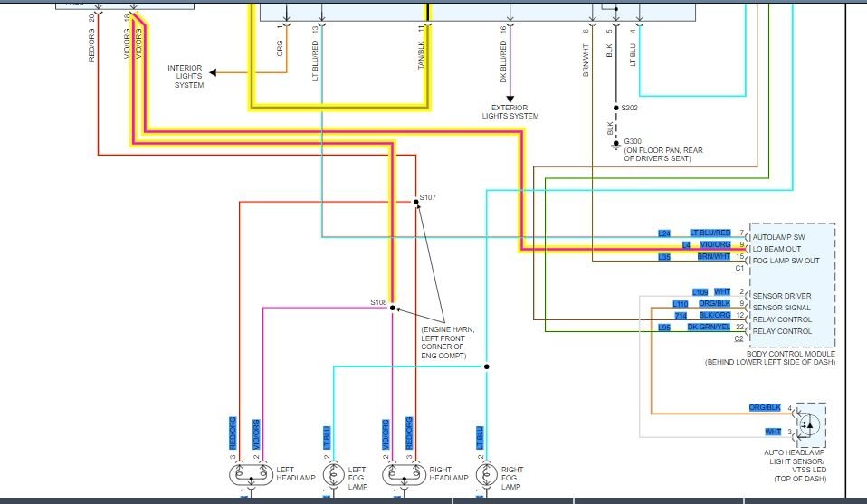Click the engine harness location note
The image size is (867, 504).
[447, 343]
